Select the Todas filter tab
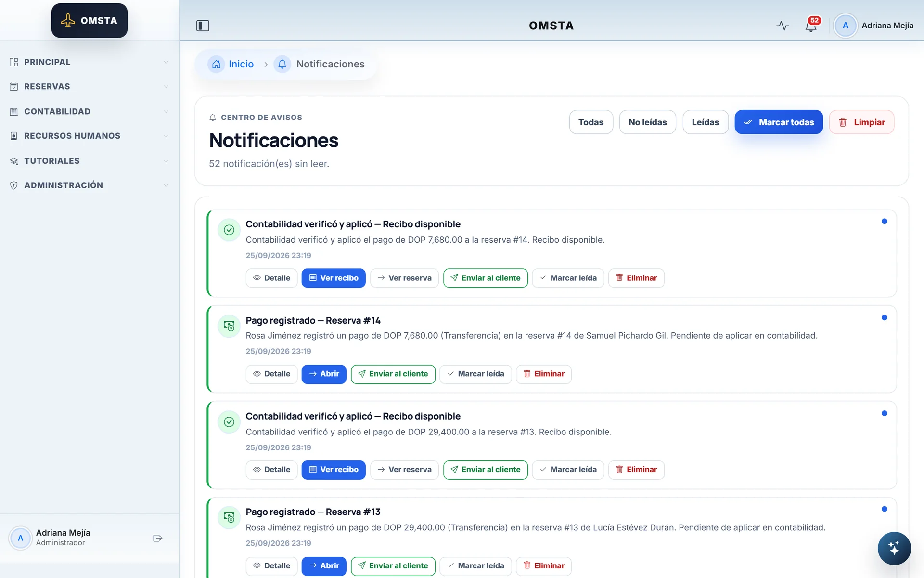The image size is (924, 578). click(x=591, y=122)
